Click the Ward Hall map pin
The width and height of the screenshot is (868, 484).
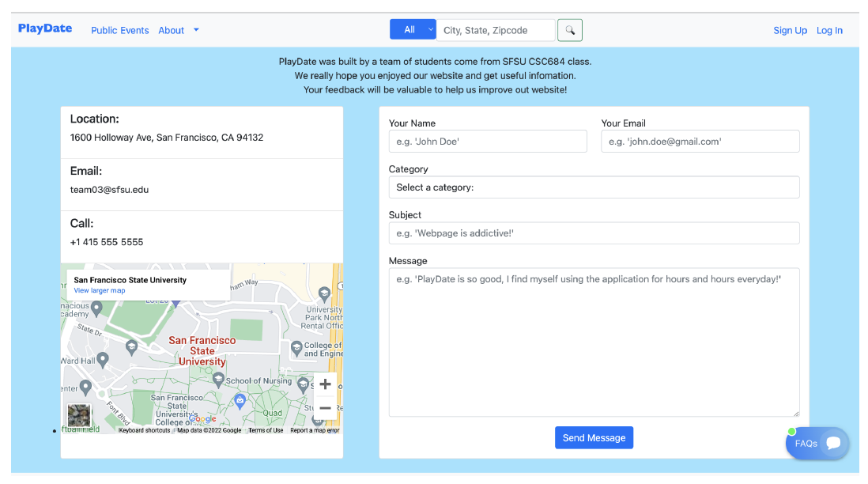(x=103, y=361)
